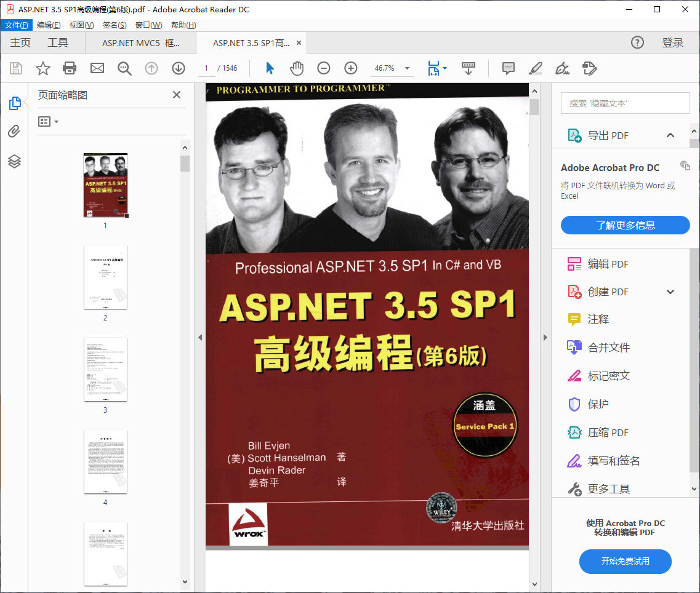This screenshot has height=593, width=700.
Task: Click the current page number field
Action: pos(206,68)
